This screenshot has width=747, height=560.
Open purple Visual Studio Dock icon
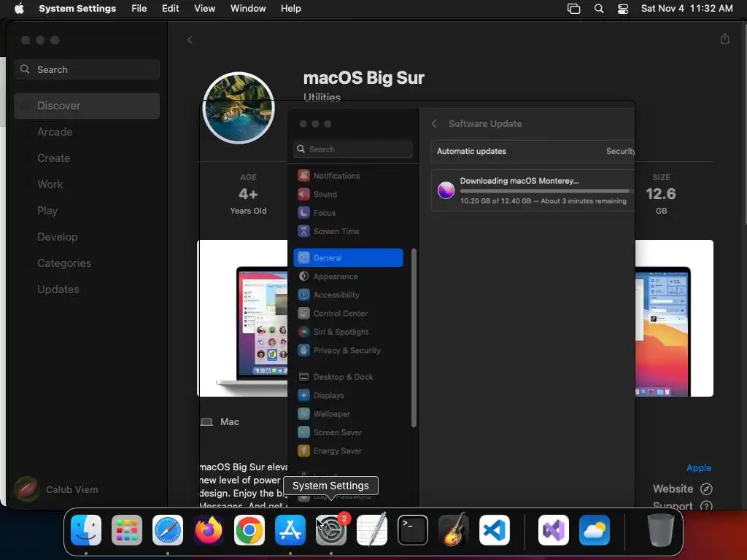point(554,530)
